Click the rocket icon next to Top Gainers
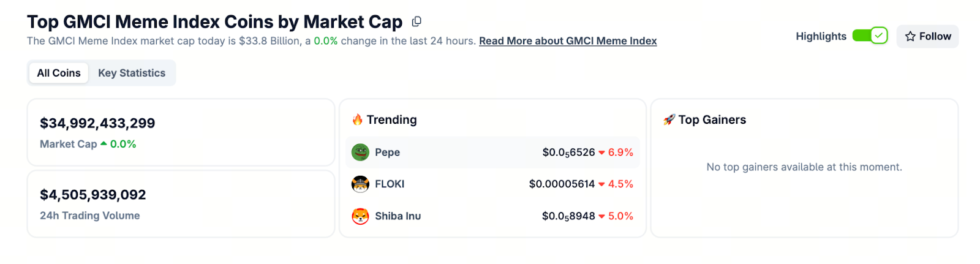This screenshot has height=264, width=980. [669, 119]
